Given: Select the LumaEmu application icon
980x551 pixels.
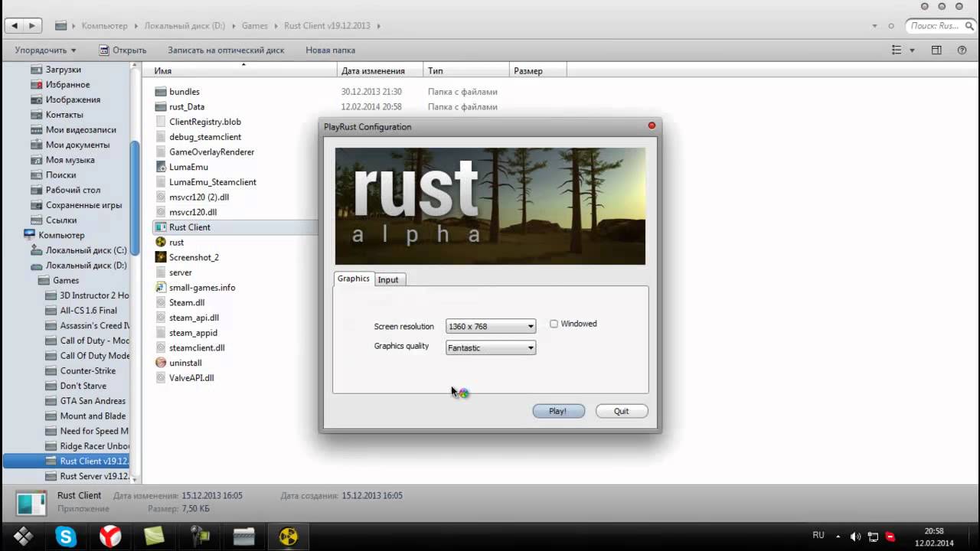Looking at the screenshot, I should pos(161,167).
